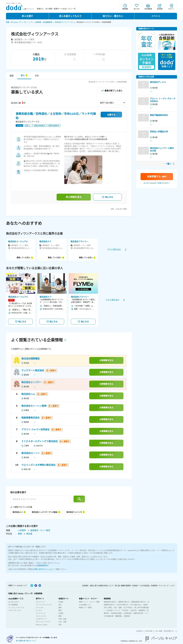Screen dimensions: 183x644
Task: Open デロイト トーマツ グループ合同会社 in sidebar
Action: click(x=162, y=100)
